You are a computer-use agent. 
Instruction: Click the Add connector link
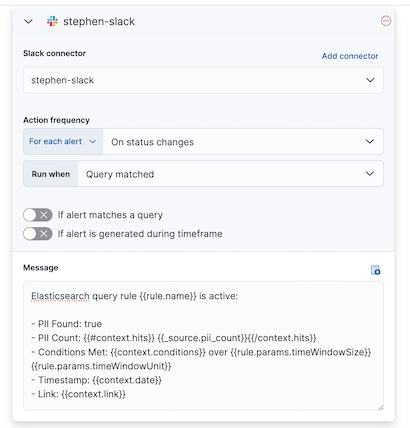tap(350, 56)
